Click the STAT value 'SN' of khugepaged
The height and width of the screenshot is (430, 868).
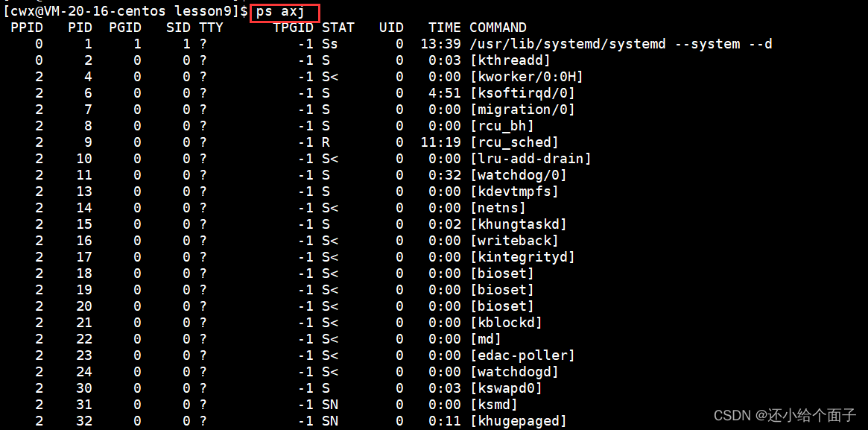(x=330, y=421)
